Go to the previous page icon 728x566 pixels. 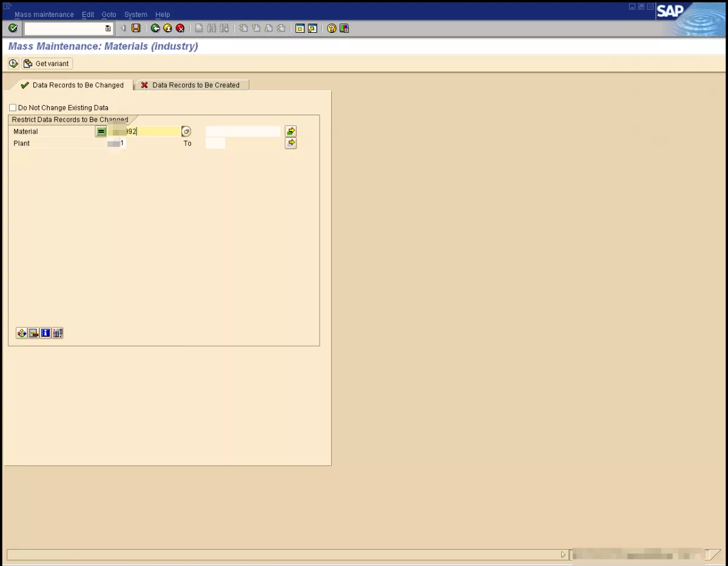coord(256,29)
